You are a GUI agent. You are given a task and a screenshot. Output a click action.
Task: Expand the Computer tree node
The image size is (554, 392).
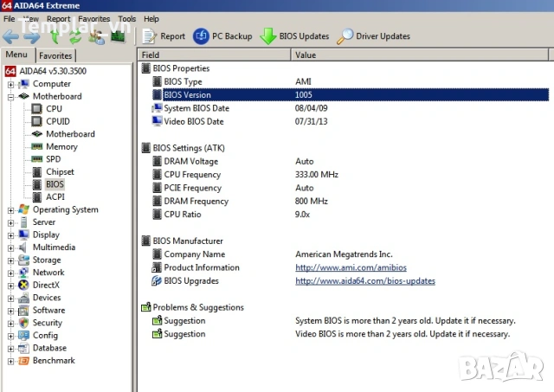click(11, 85)
